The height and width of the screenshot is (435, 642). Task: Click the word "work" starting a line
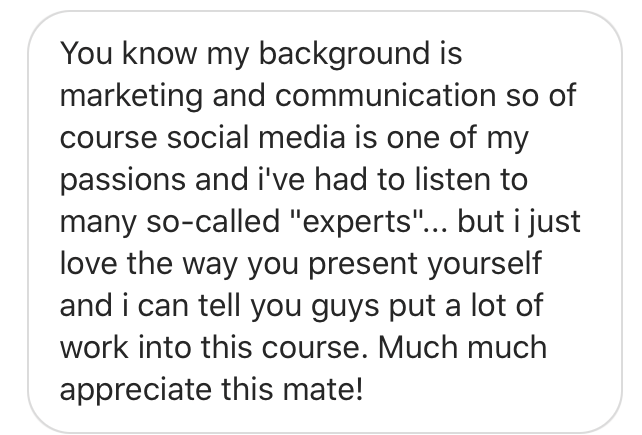(94, 347)
